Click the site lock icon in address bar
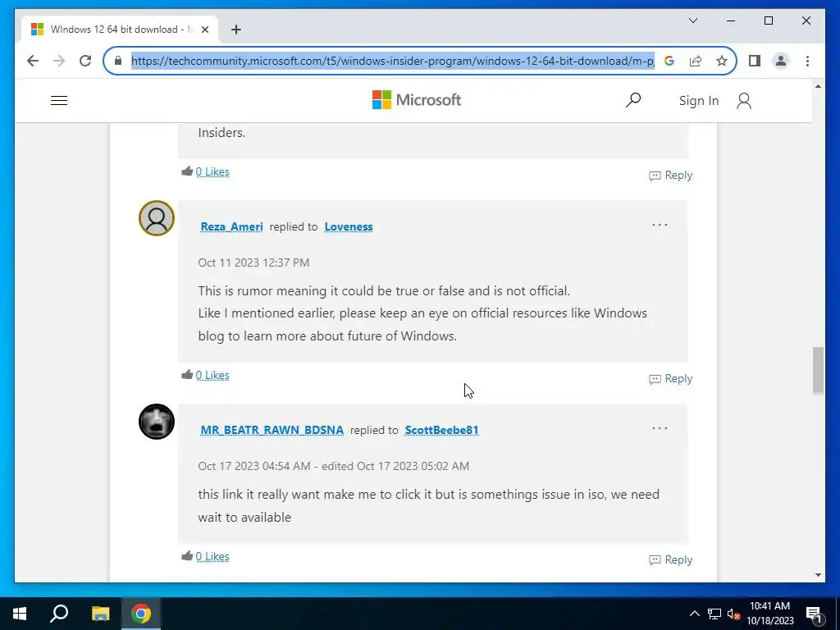The width and height of the screenshot is (840, 630). (x=118, y=61)
